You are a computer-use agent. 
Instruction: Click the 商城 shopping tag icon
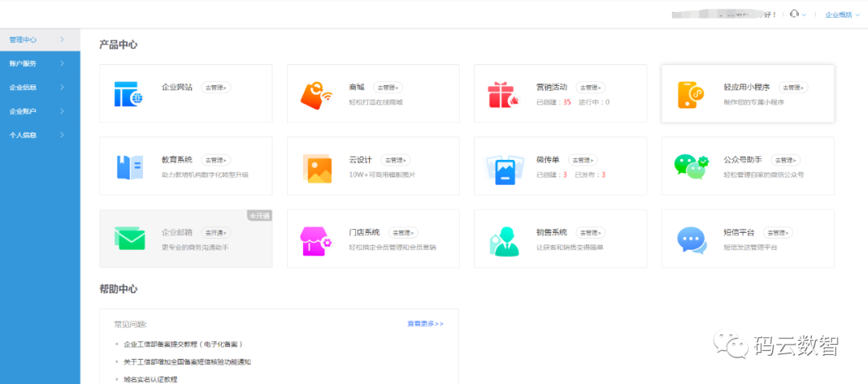point(316,95)
